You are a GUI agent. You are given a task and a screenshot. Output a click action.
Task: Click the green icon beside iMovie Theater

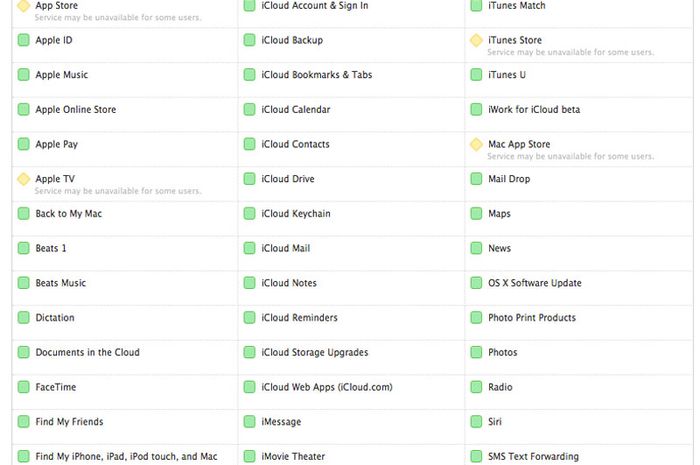pyautogui.click(x=250, y=457)
